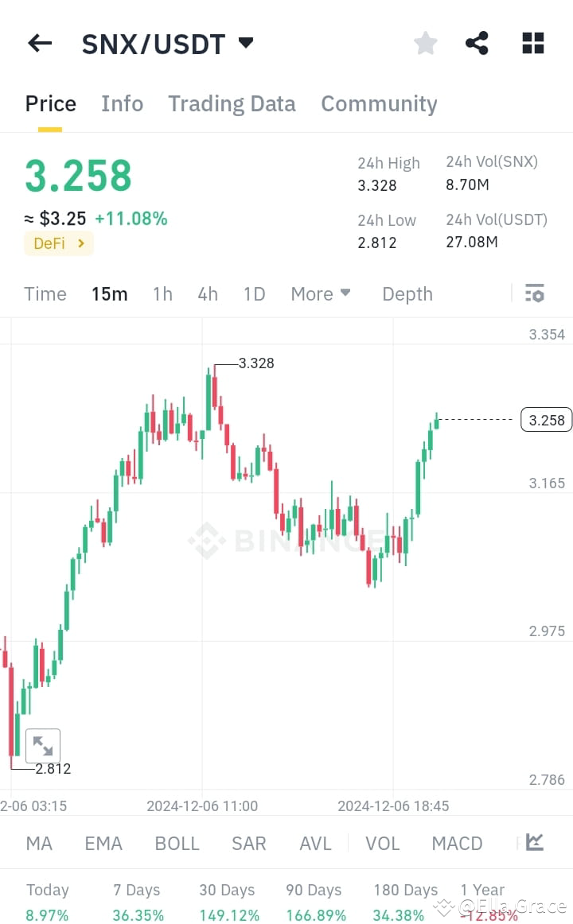
Task: Tap the back arrow to exit pair view
Action: point(39,44)
